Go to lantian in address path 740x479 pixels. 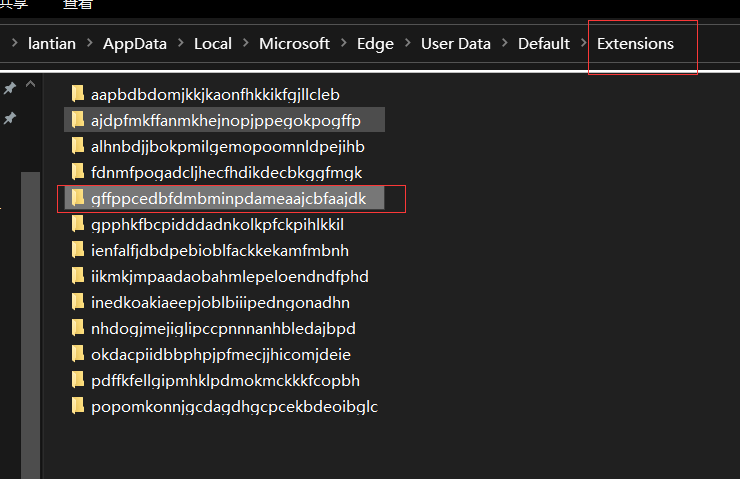tap(52, 43)
